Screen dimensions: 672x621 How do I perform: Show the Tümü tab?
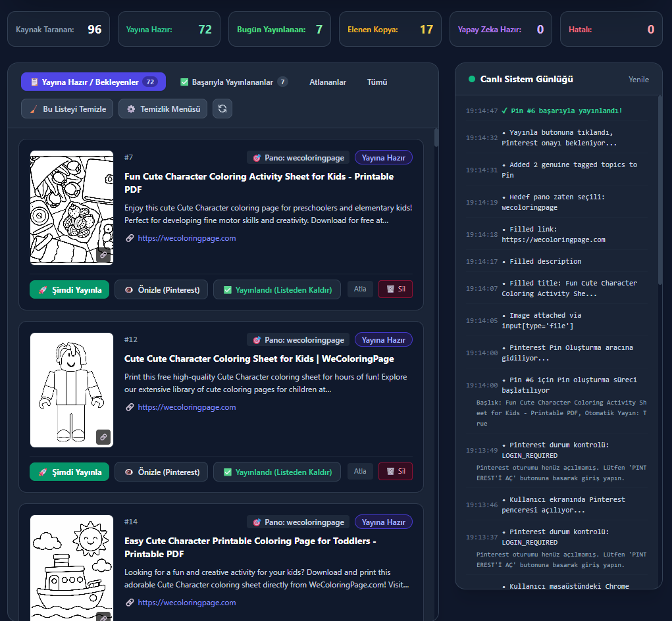(x=377, y=82)
